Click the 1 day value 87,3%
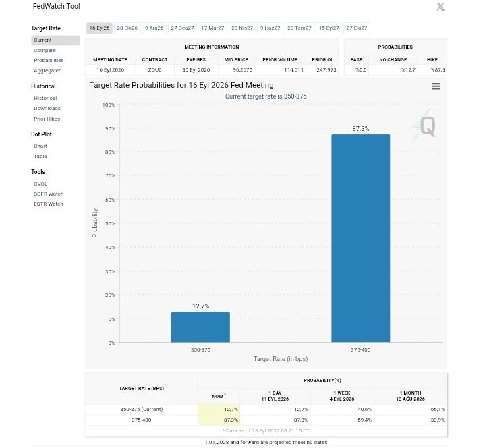The height and width of the screenshot is (448, 485). click(x=275, y=420)
